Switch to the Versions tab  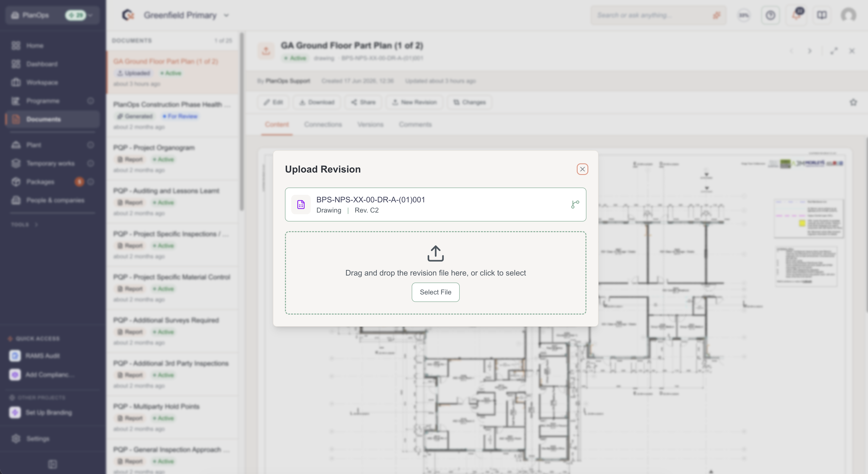coord(370,124)
